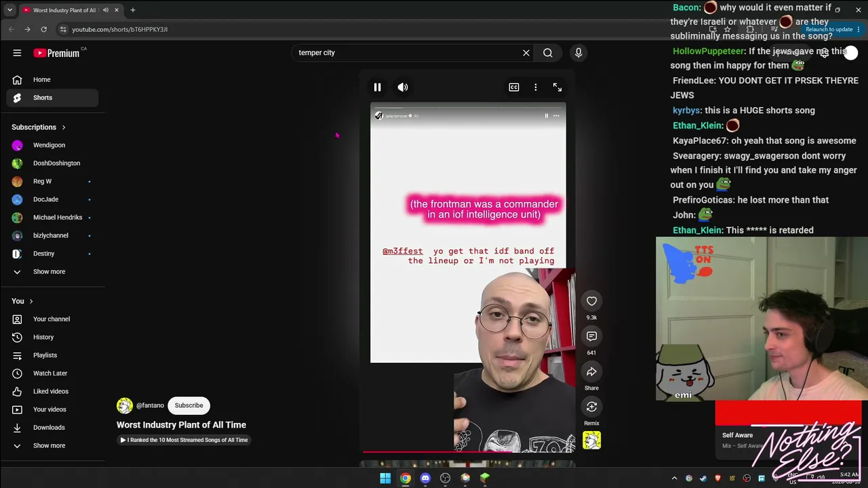The image size is (868, 488).
Task: Open the sound thumbnail under Remix
Action: (591, 441)
